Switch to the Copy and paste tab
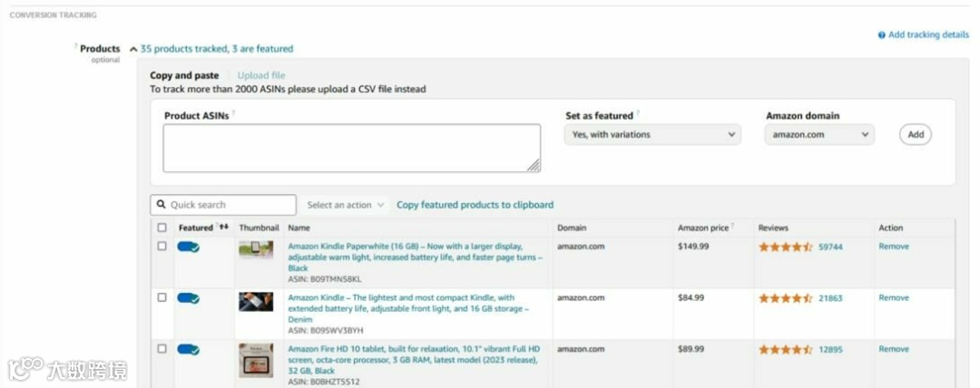Screen dimensions: 980x388 click(184, 75)
